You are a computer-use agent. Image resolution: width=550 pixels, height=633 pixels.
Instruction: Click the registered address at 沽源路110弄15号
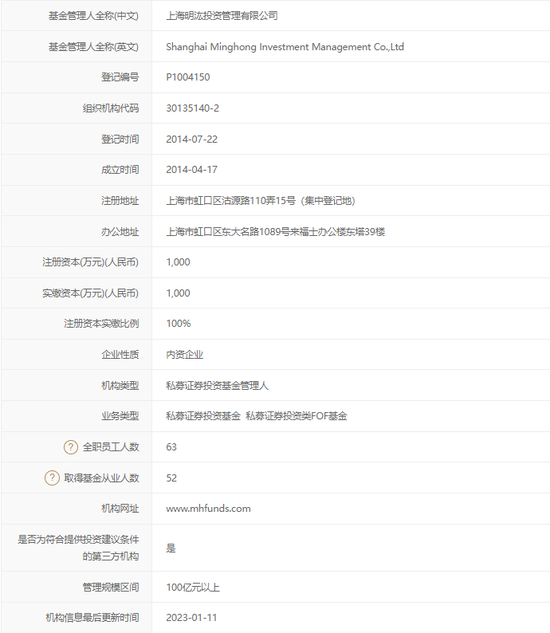pyautogui.click(x=260, y=201)
